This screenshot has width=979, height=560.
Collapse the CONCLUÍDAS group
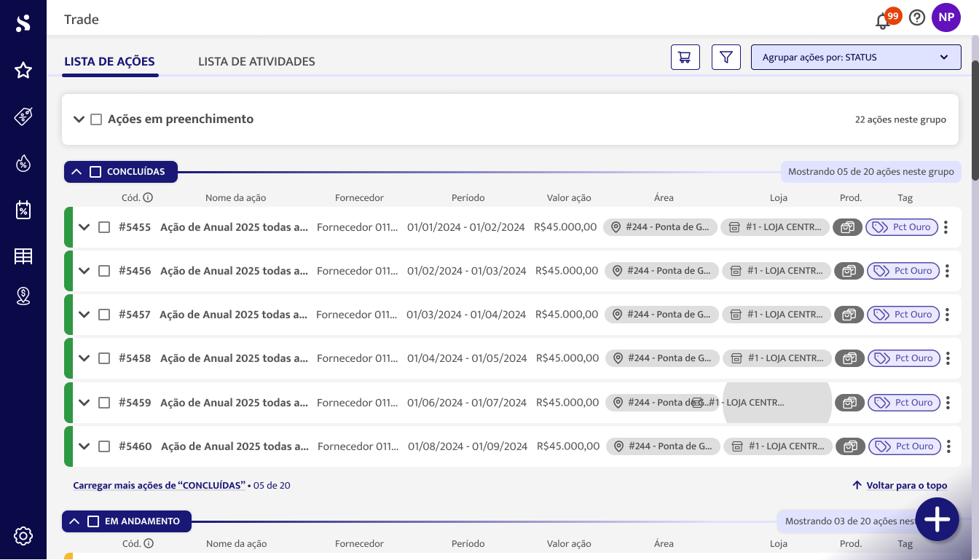pyautogui.click(x=76, y=172)
